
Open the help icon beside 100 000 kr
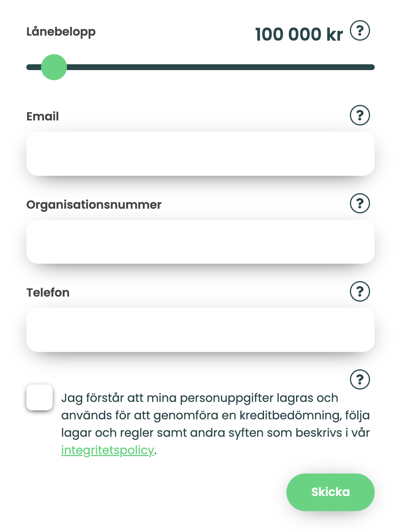360,31
